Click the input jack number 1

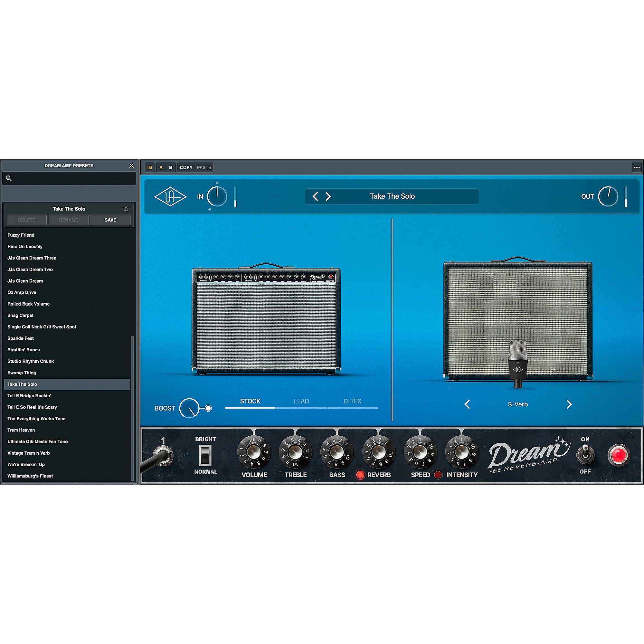(163, 455)
